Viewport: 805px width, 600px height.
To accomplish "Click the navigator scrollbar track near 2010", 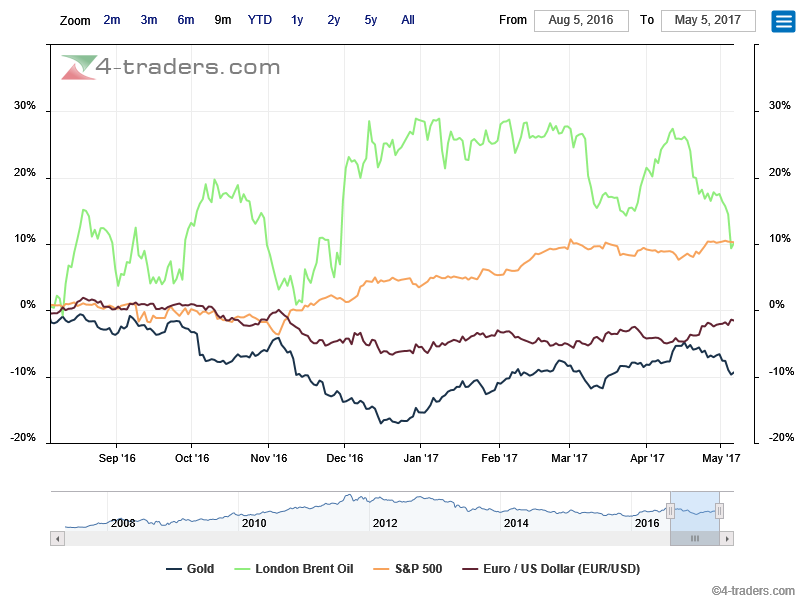I will point(254,539).
